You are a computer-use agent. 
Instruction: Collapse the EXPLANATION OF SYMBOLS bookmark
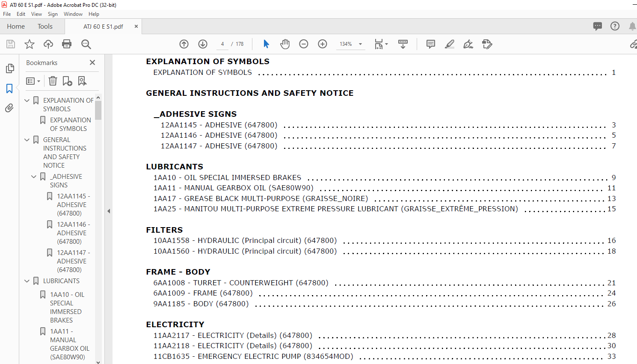click(x=27, y=101)
